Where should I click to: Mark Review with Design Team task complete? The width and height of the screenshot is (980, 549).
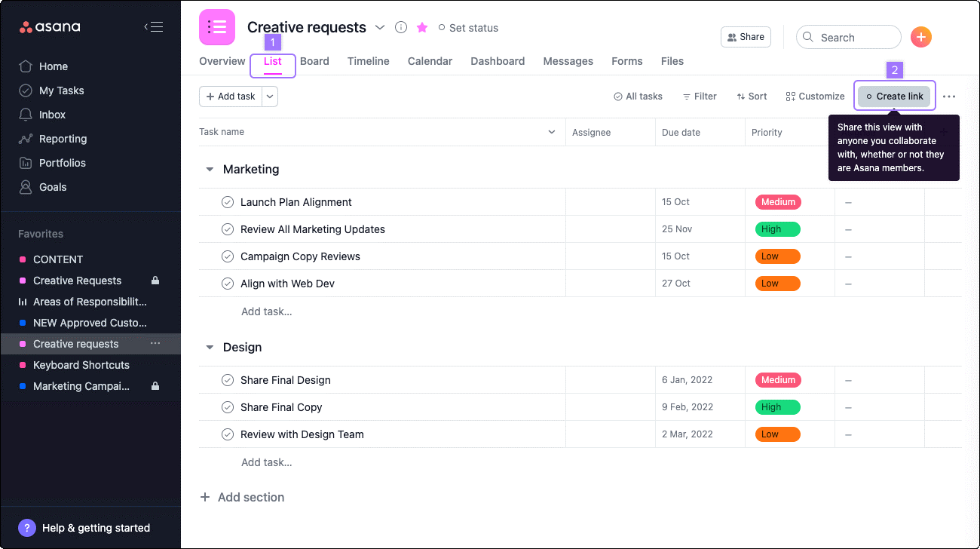pos(228,434)
